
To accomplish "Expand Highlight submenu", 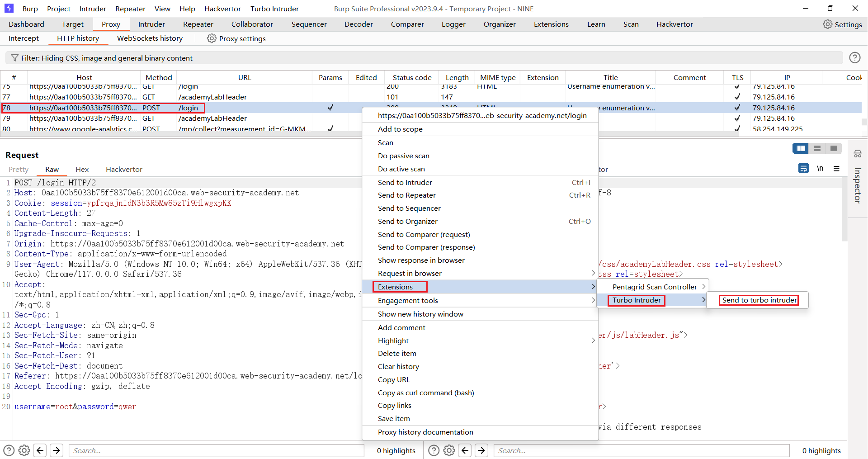I will [480, 341].
